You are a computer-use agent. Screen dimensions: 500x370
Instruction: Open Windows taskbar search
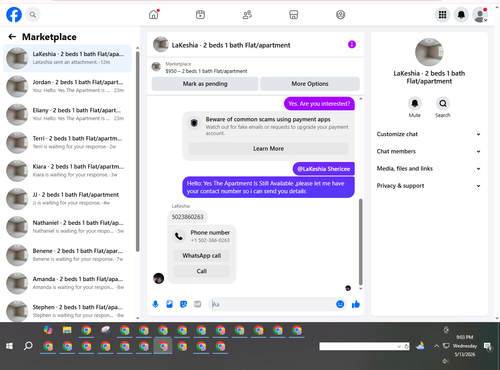pyautogui.click(x=28, y=346)
